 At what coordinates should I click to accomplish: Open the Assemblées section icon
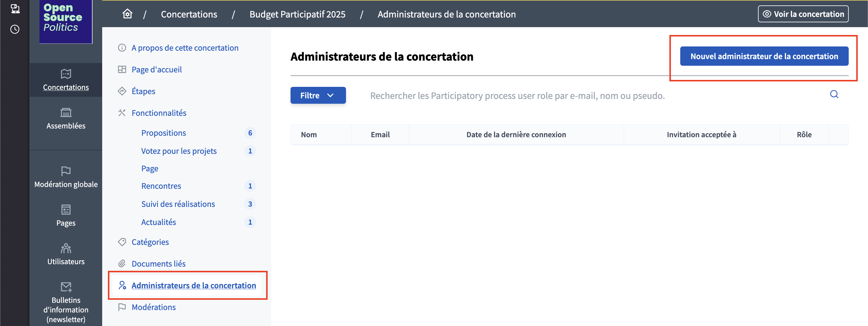point(66,112)
